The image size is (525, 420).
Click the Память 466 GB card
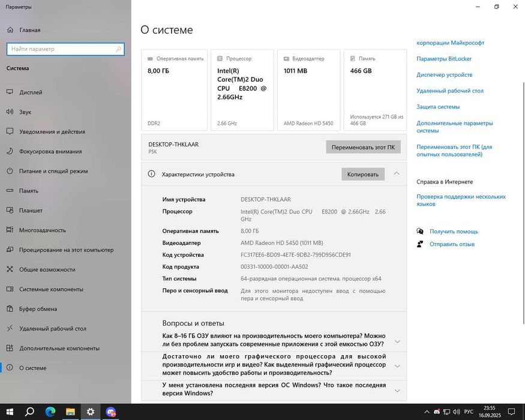pos(375,90)
